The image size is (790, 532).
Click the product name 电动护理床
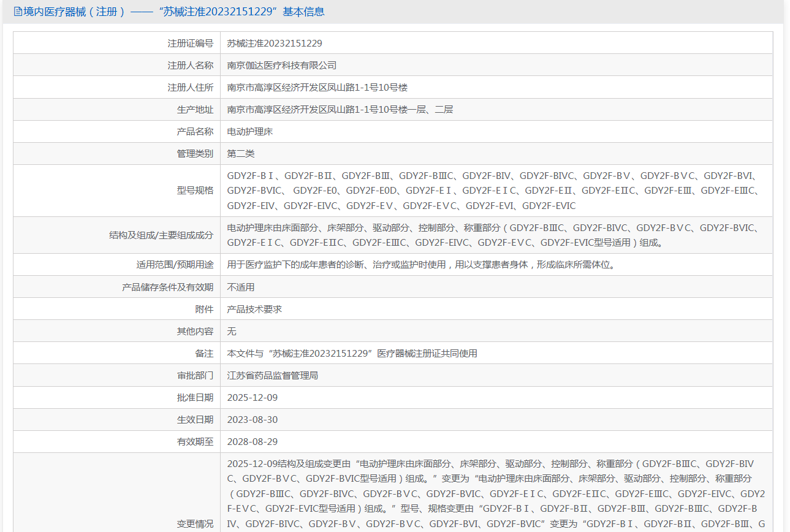(250, 132)
